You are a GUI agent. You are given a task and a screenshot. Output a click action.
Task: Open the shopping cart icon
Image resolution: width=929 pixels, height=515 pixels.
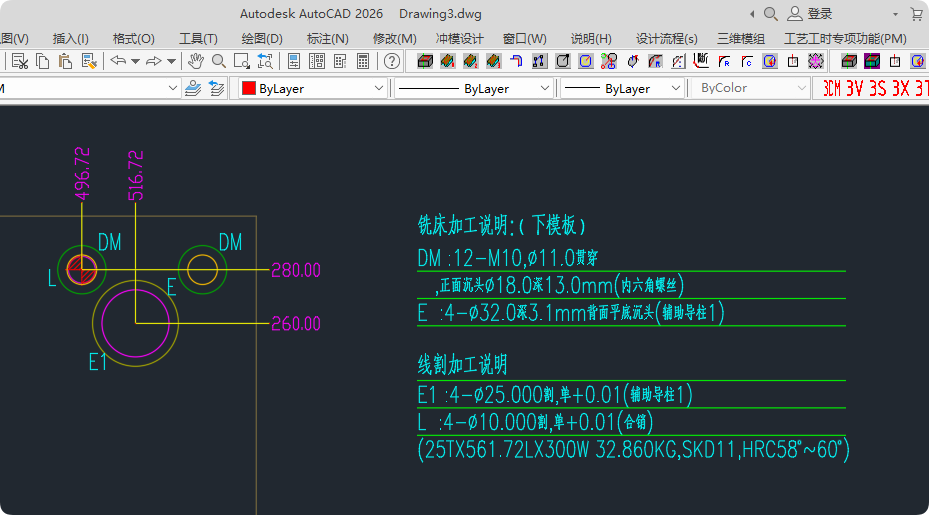916,14
